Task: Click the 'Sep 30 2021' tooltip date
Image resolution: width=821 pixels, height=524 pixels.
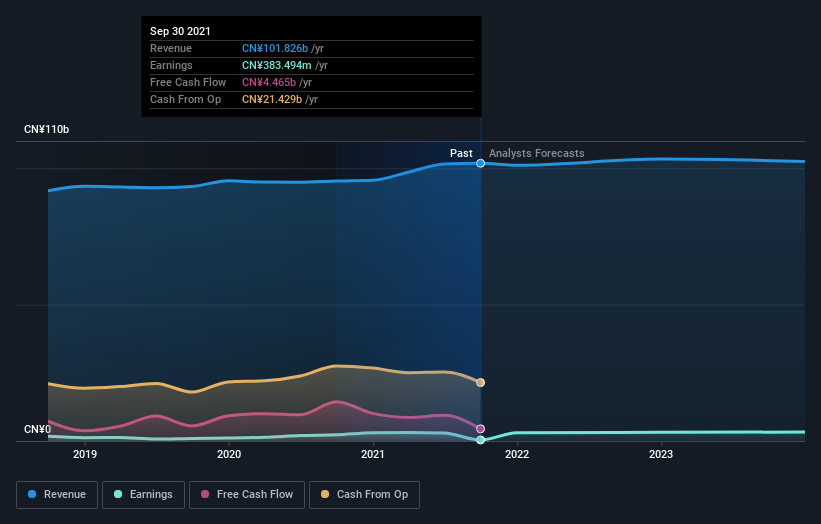Action: coord(180,31)
